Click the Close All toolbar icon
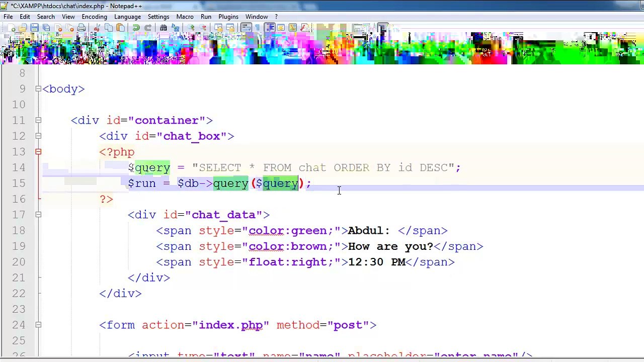644x362 pixels. pos(69,28)
